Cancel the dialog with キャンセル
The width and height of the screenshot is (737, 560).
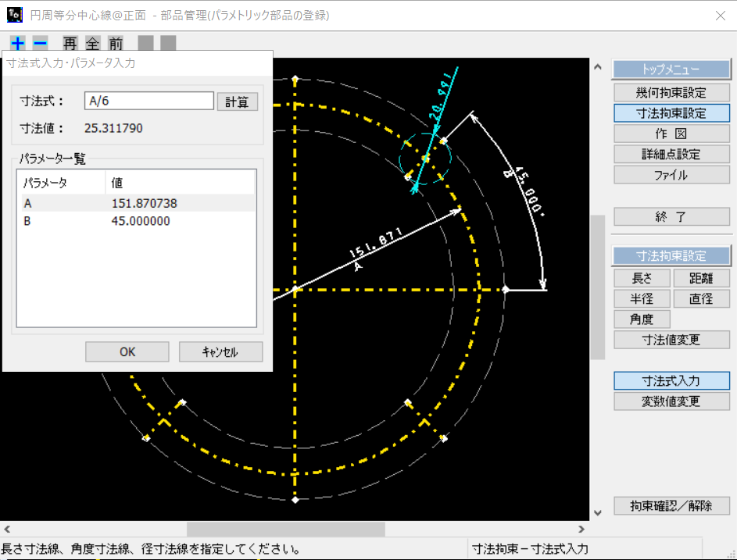[x=220, y=352]
